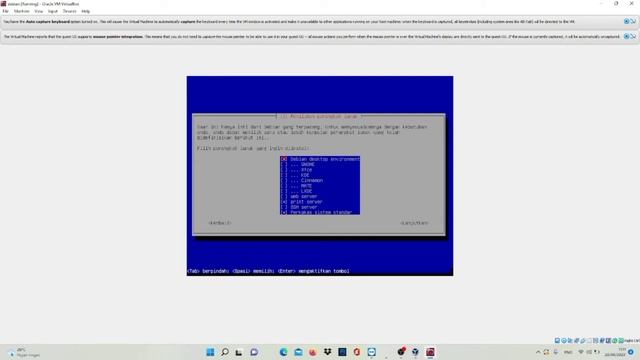
Task: Click the Perkakas sistem standar option
Action: pos(321,212)
